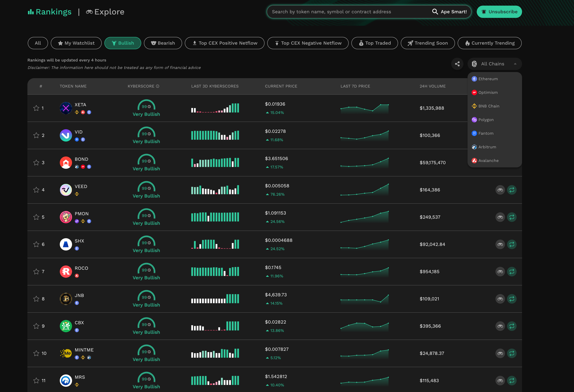Star the CBX token
This screenshot has width=574, height=392.
coord(36,326)
